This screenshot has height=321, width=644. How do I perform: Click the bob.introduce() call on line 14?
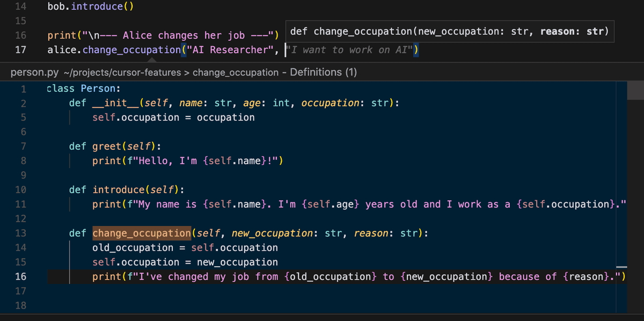90,7
